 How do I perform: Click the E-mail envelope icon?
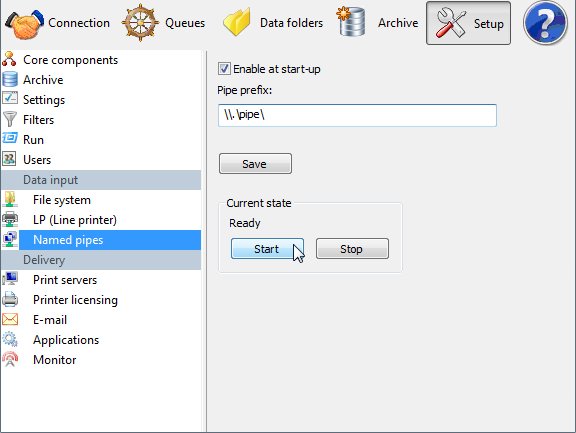10,320
